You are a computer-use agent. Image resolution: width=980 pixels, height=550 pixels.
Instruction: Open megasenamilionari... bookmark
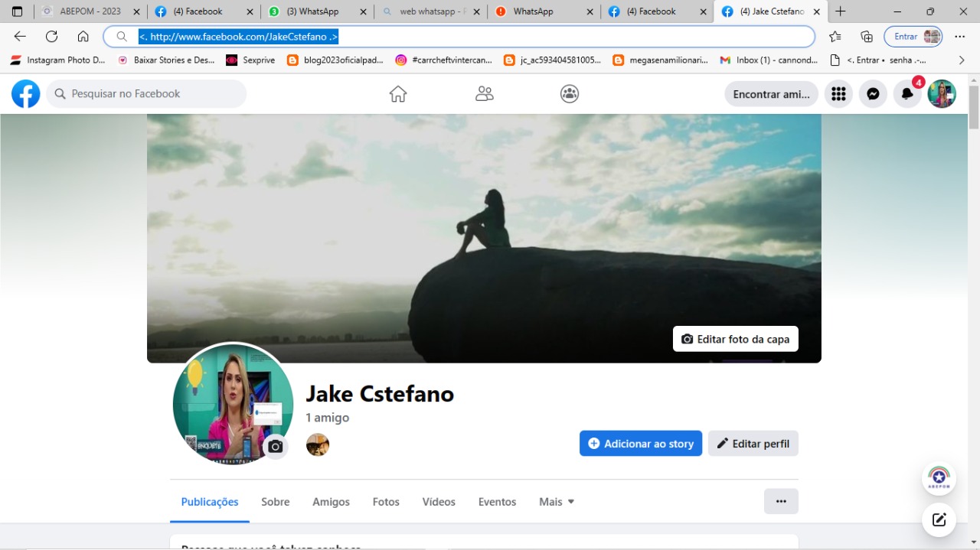point(661,60)
